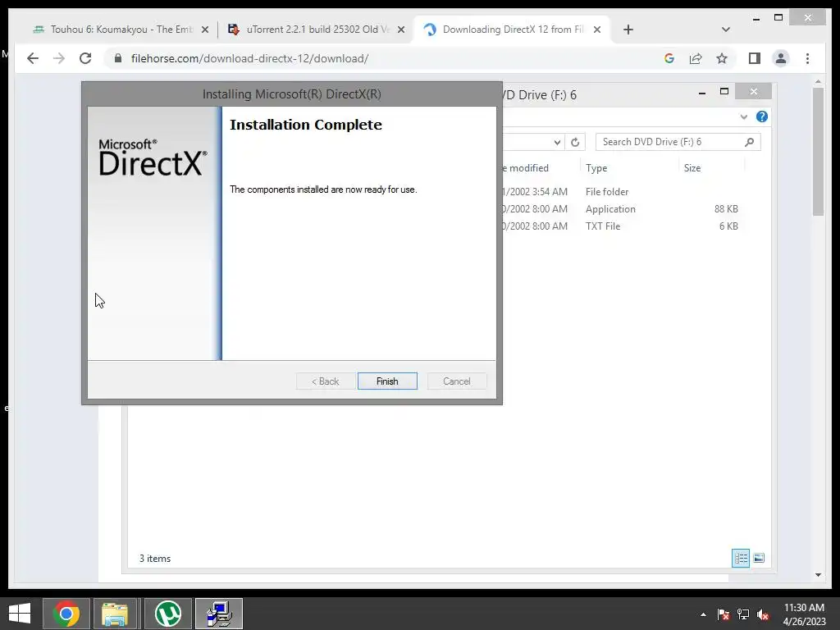840x630 pixels.
Task: Select the Application 88 KB row
Action: (x=622, y=209)
